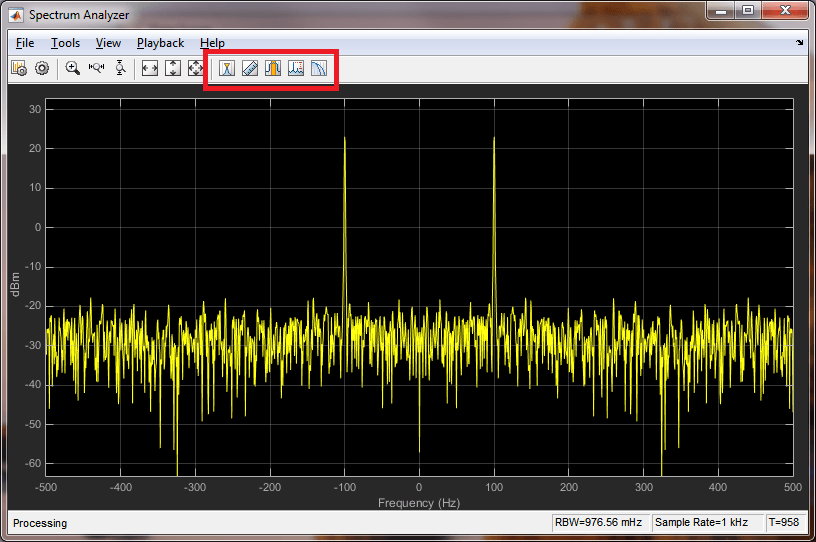This screenshot has height=542, width=816.
Task: Open the Help menu
Action: [x=212, y=43]
